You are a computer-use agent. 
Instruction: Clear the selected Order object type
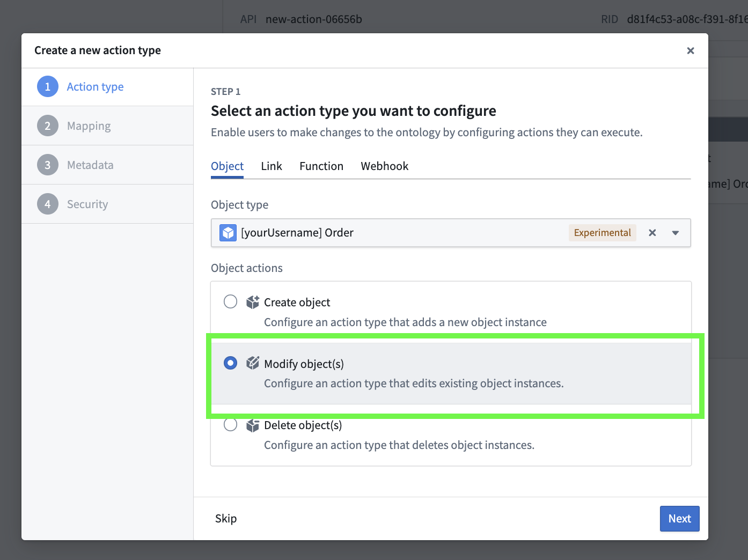(652, 232)
